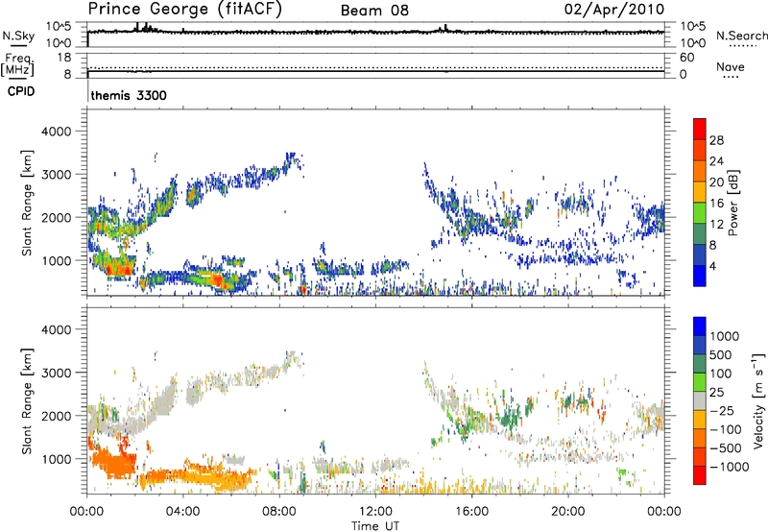Click "4000" tick on Power panel axis

click(57, 132)
